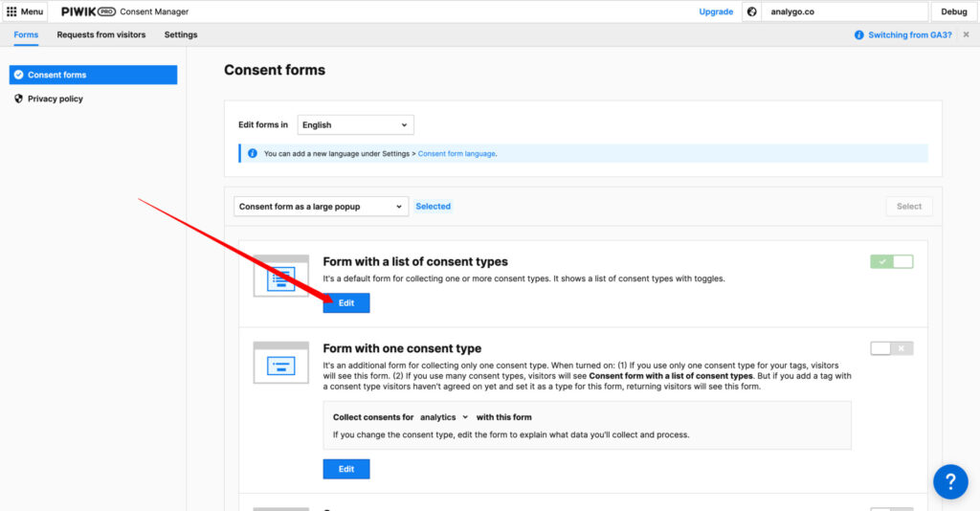Click the Upgrade link
The height and width of the screenshot is (511, 980).
716,11
